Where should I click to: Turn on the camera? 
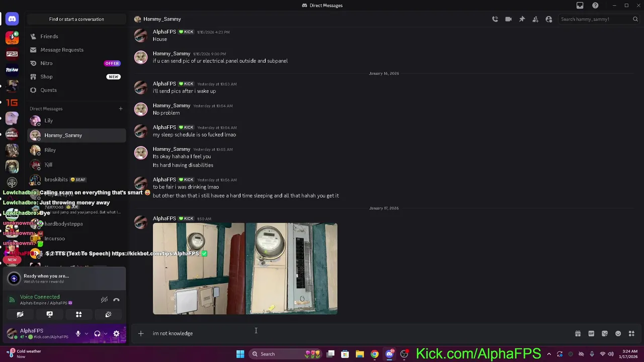20,314
